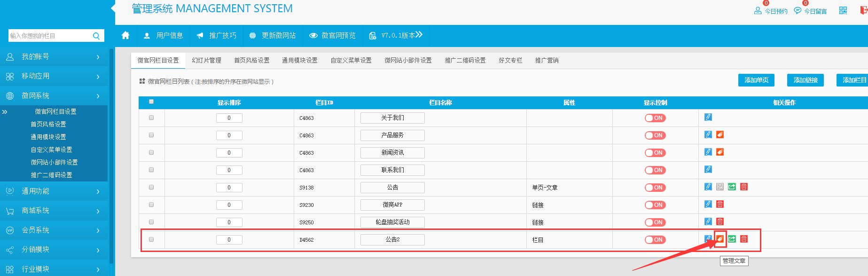Delete the 轮盘抽奖活动 row using the trash icon
The image size is (868, 276).
tap(719, 221)
